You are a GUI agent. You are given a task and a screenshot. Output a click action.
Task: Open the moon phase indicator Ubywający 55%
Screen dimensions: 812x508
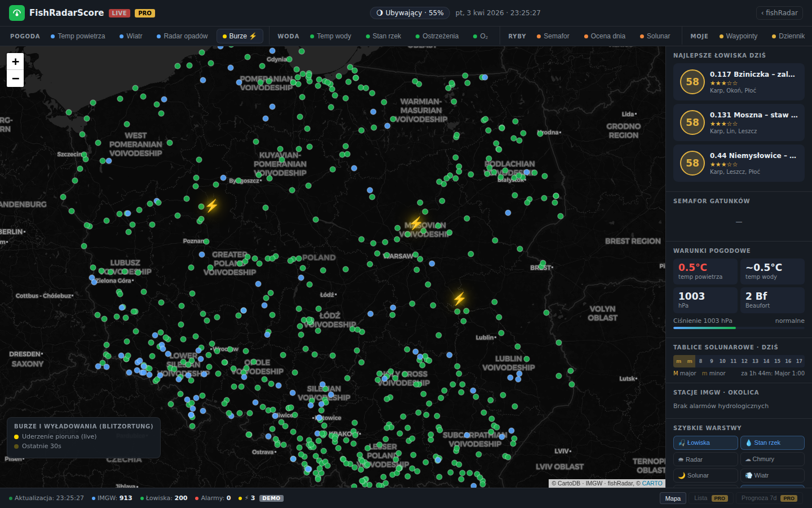pos(409,12)
